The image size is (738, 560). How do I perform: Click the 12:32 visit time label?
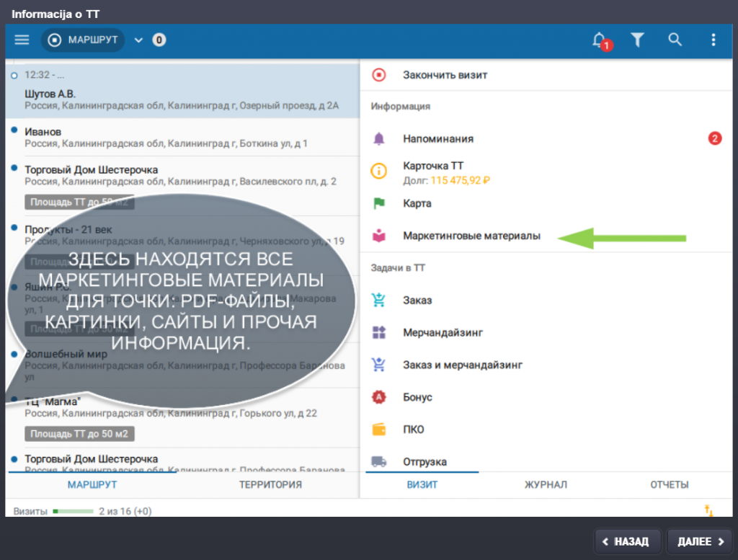coord(44,75)
